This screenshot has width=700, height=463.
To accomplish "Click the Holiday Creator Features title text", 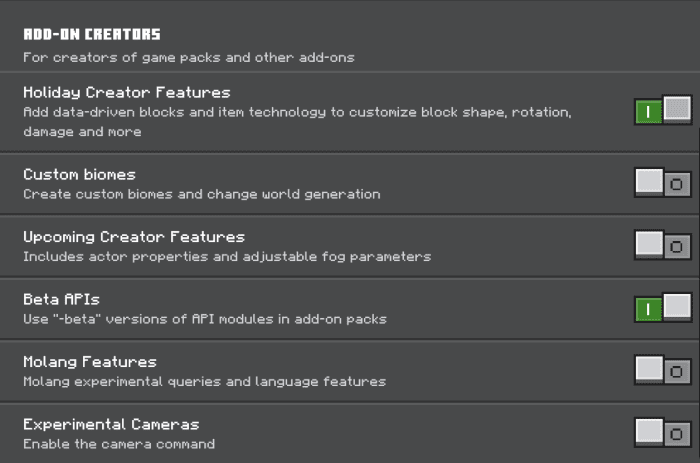I will pyautogui.click(x=127, y=92).
